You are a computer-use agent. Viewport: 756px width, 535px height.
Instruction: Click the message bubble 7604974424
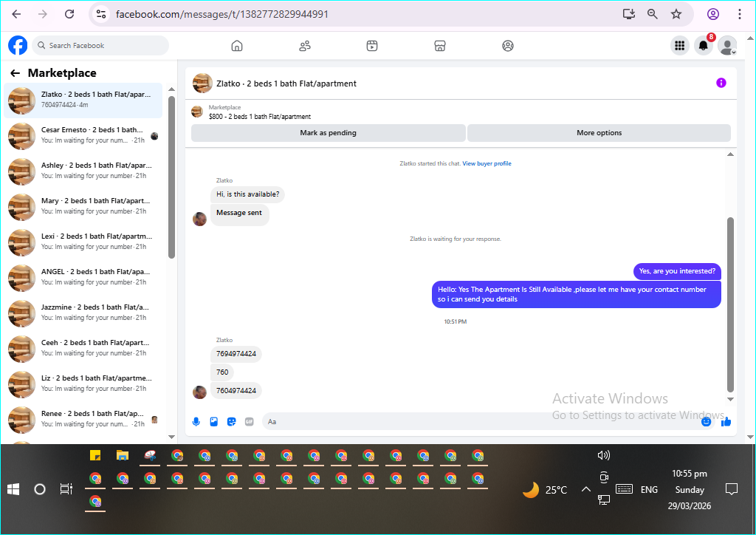[x=236, y=391]
